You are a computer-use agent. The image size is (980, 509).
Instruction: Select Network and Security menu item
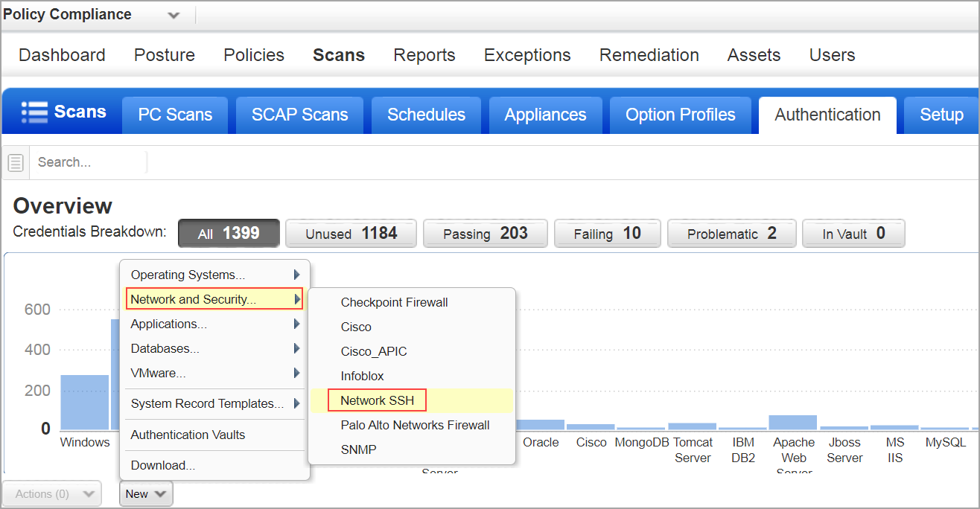pos(214,299)
